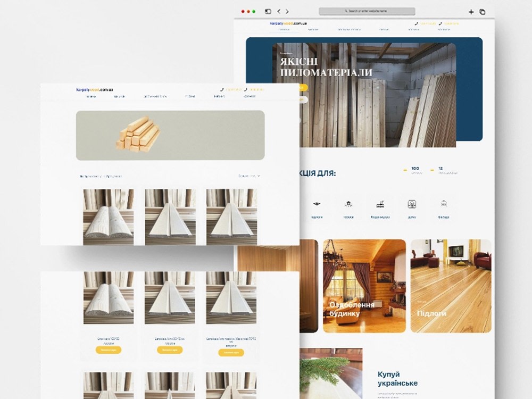
Task: Open the first product photo in the bottom cut-off row
Action: tap(108, 385)
